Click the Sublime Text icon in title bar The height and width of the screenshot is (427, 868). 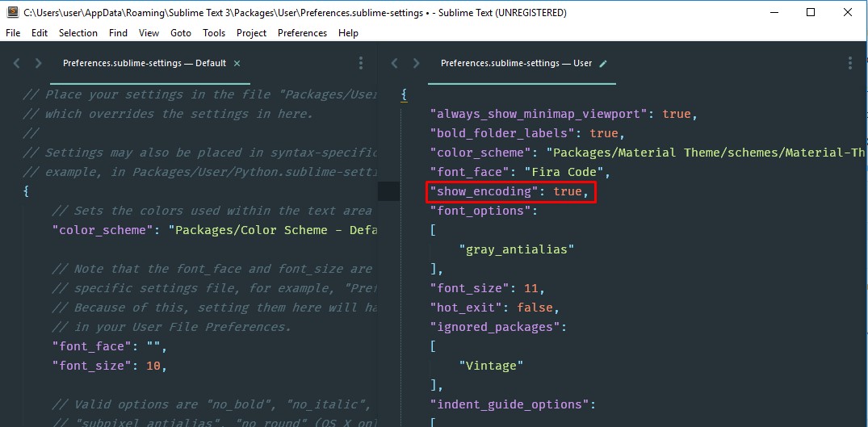click(x=11, y=13)
